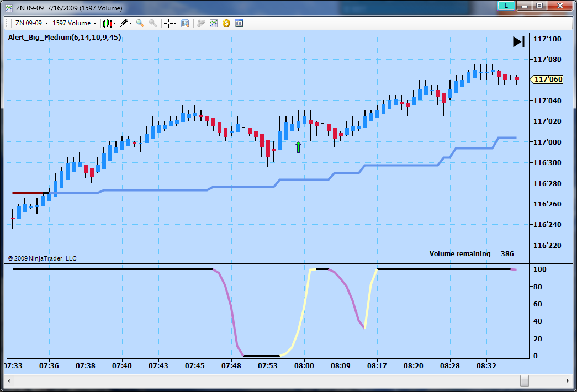Close the chart window
Screen dimensions: 577x392
pyautogui.click(x=560, y=6)
